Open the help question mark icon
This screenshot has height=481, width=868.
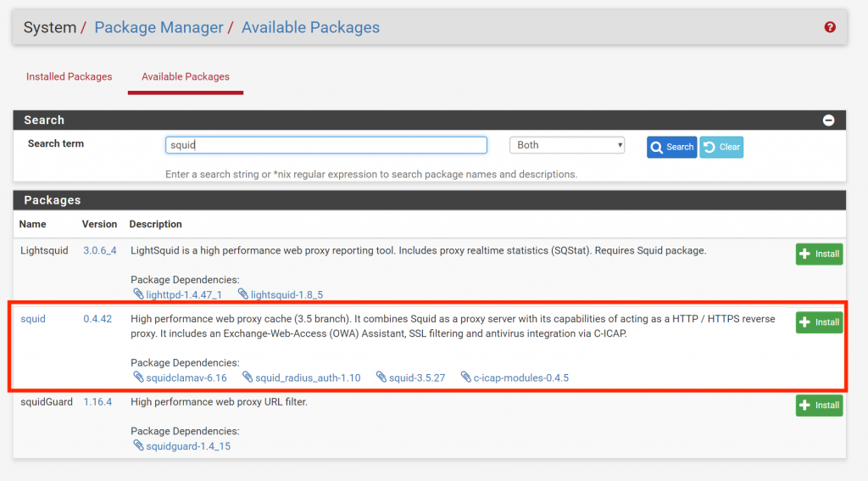click(829, 27)
